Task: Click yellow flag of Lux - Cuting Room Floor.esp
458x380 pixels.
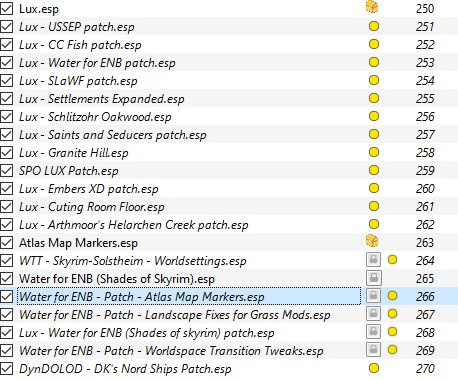Action: coord(374,206)
